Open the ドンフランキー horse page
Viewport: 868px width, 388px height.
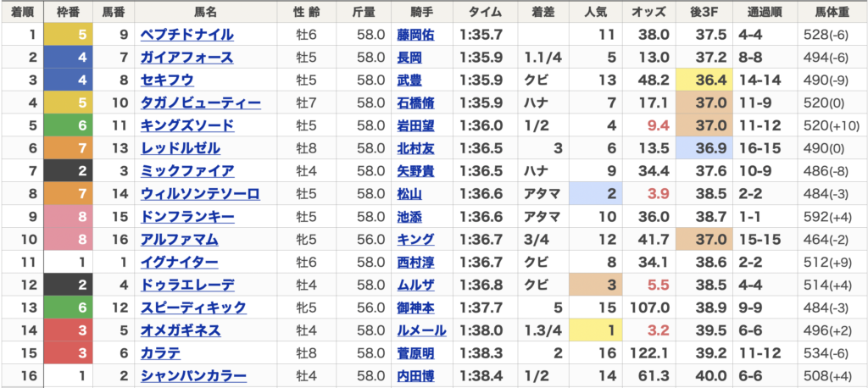186,217
